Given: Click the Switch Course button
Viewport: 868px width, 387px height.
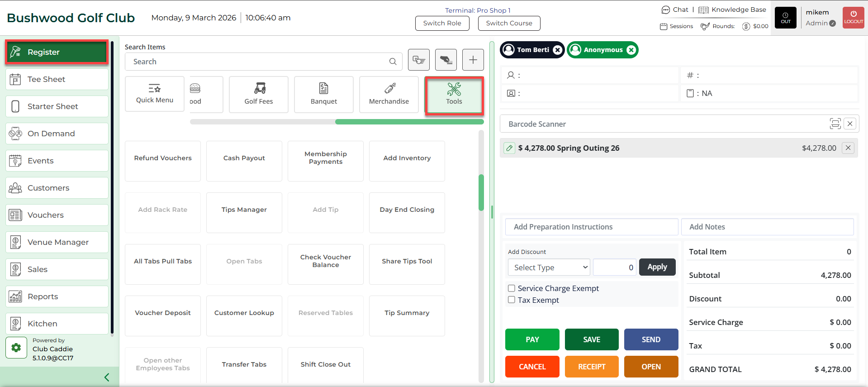Looking at the screenshot, I should 509,23.
